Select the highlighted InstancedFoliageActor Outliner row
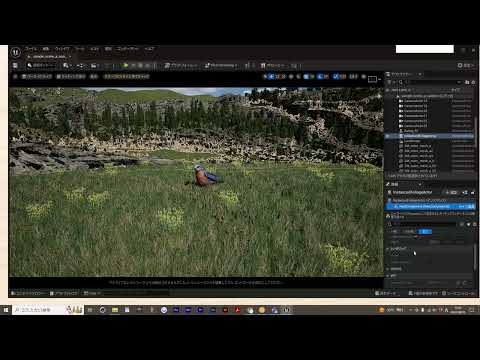This screenshot has height=360, width=480. click(x=430, y=136)
